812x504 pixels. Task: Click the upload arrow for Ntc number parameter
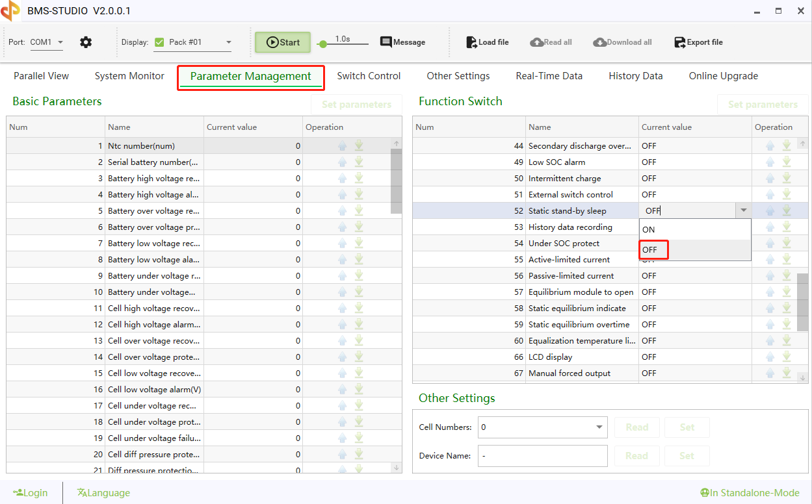(343, 145)
